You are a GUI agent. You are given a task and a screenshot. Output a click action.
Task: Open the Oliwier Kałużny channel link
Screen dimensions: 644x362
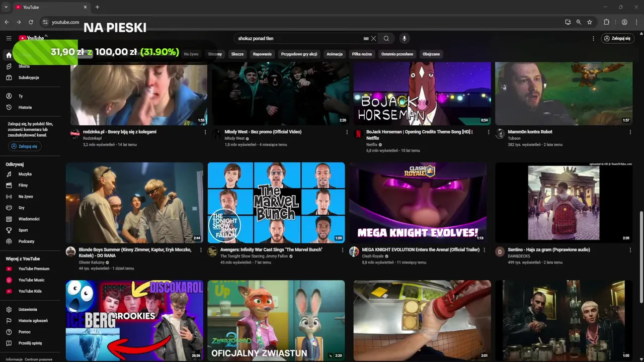point(92,262)
